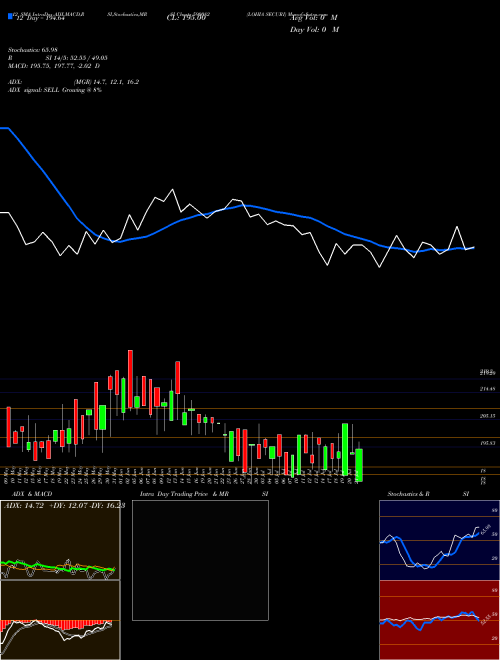Click the red RSI chart panel

coord(439,620)
